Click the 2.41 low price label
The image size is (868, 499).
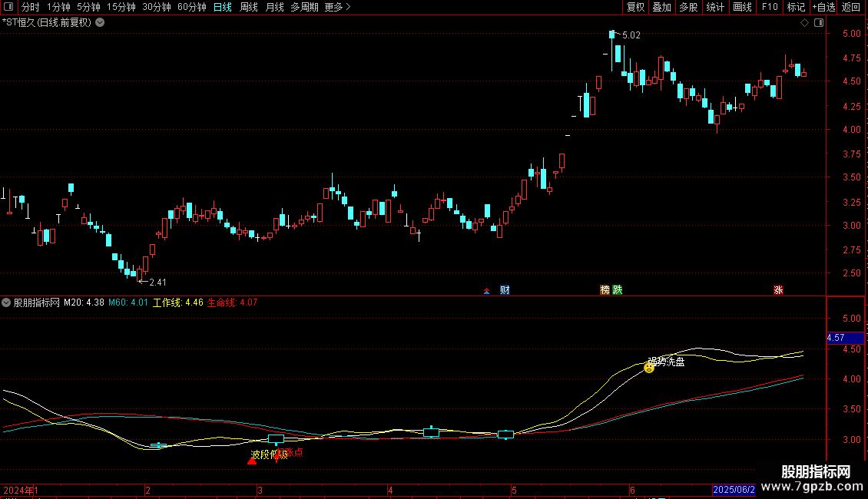(x=157, y=283)
